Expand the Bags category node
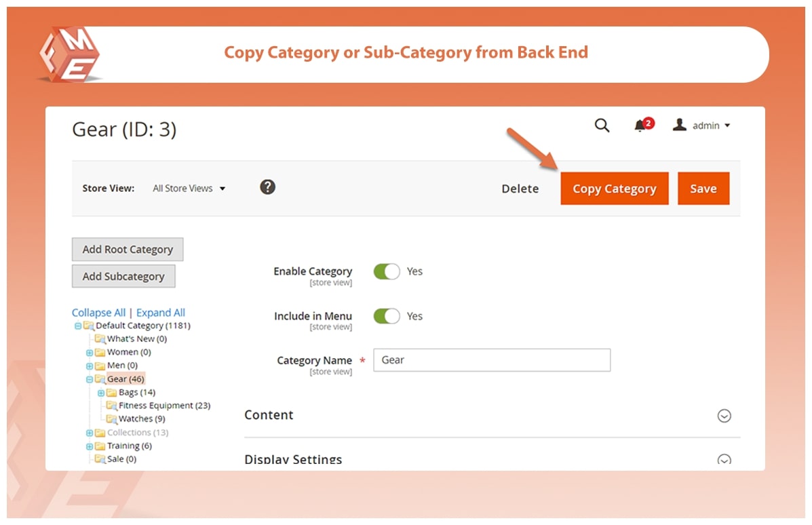Screen dimensions: 812x525 [101, 393]
